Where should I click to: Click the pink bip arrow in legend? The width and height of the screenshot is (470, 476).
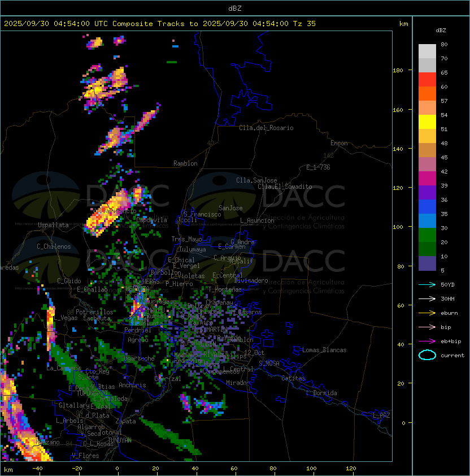427,327
